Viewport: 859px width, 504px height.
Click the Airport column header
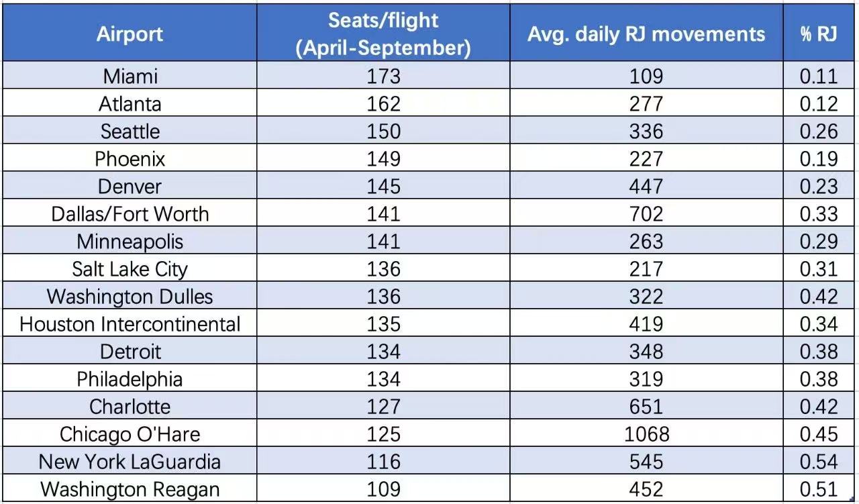130,34
